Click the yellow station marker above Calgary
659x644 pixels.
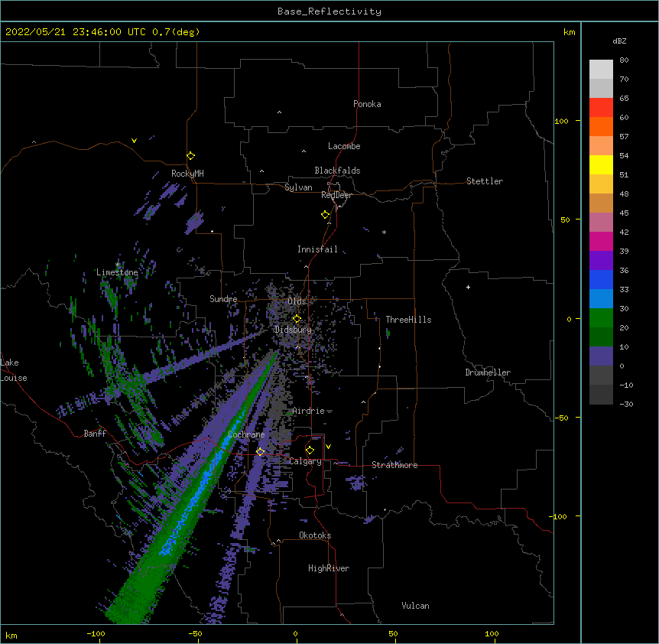310,450
